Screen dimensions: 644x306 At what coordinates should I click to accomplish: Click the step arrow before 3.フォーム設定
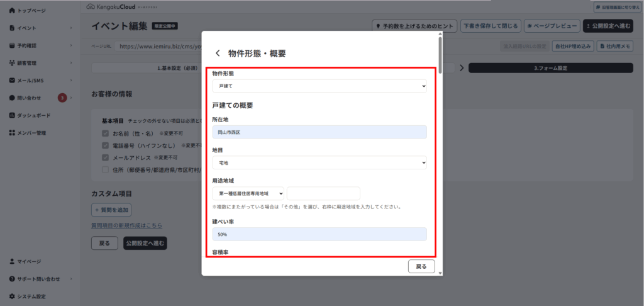[462, 68]
